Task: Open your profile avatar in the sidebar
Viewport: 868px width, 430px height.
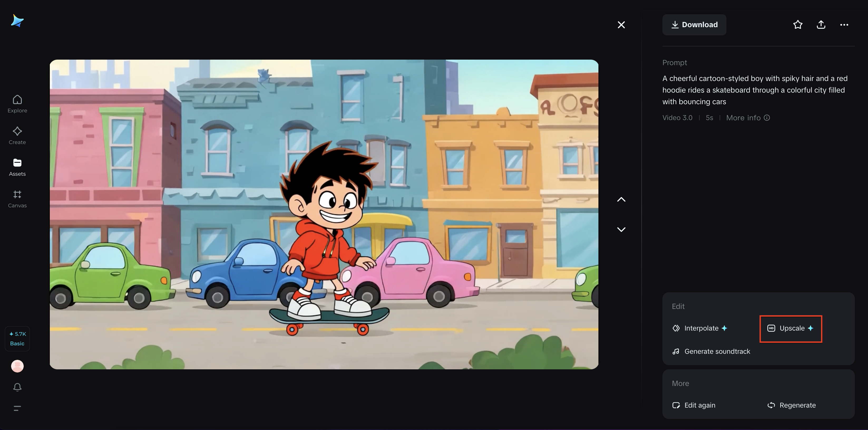Action: (x=17, y=366)
